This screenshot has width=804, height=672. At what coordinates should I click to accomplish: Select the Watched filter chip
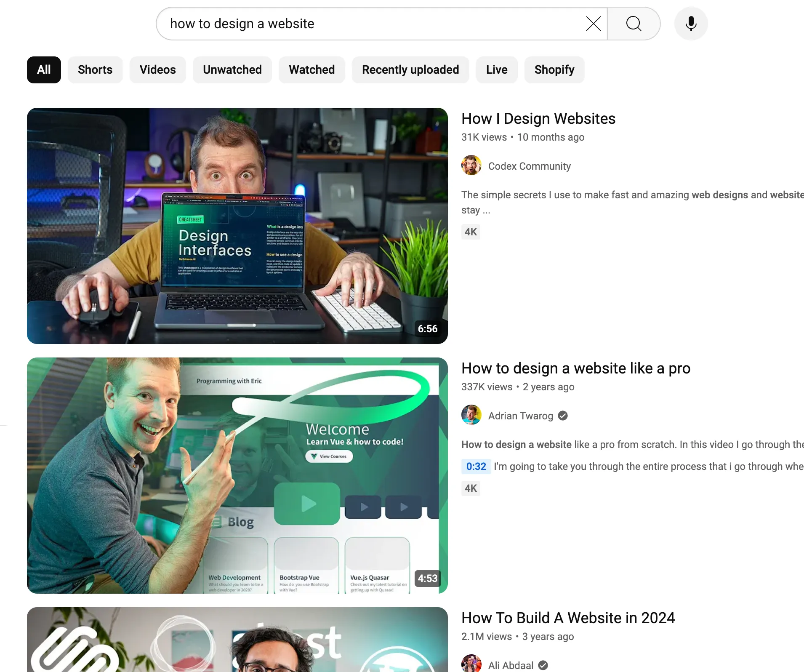[312, 70]
